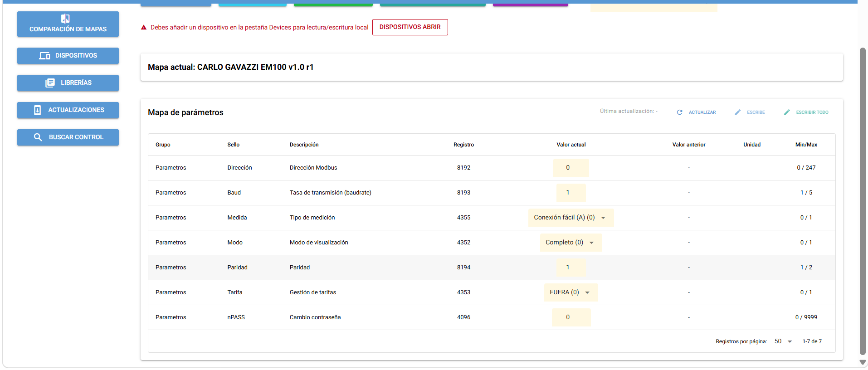Click the Actualizaciones download icon
Image resolution: width=868 pixels, height=370 pixels.
(x=38, y=110)
